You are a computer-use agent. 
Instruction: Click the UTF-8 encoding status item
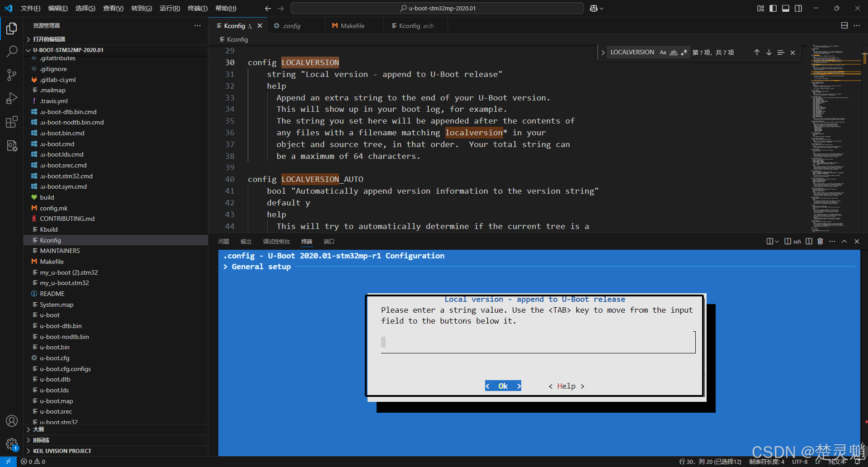click(x=800, y=462)
